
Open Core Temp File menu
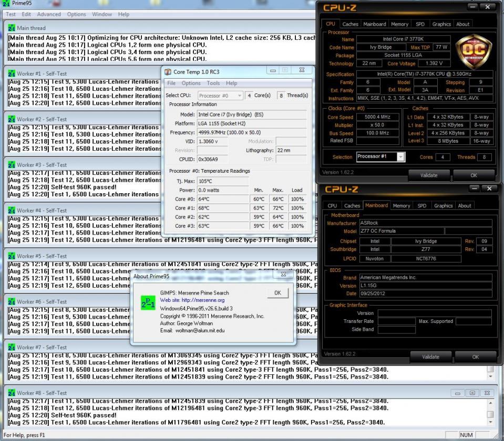tap(171, 83)
